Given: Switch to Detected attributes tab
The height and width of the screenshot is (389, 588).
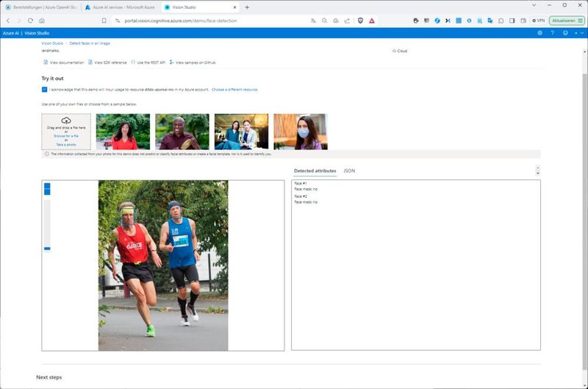Looking at the screenshot, I should pos(315,171).
